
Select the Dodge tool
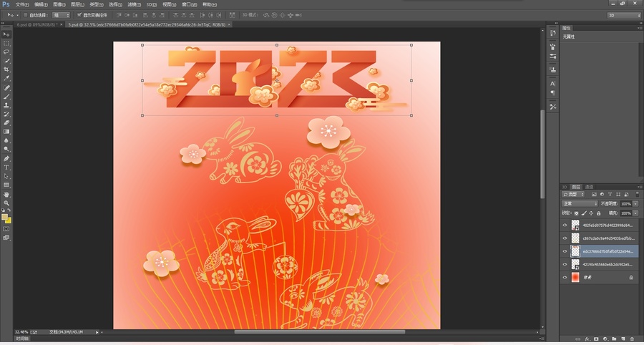[x=6, y=149]
